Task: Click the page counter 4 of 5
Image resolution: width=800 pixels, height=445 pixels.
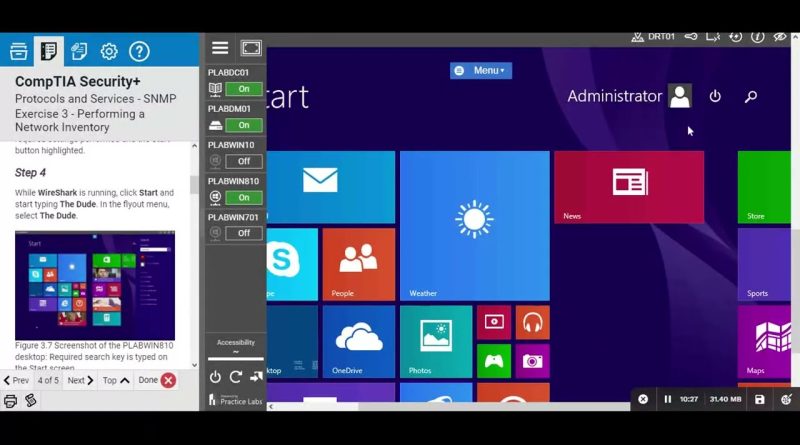Action: [48, 380]
